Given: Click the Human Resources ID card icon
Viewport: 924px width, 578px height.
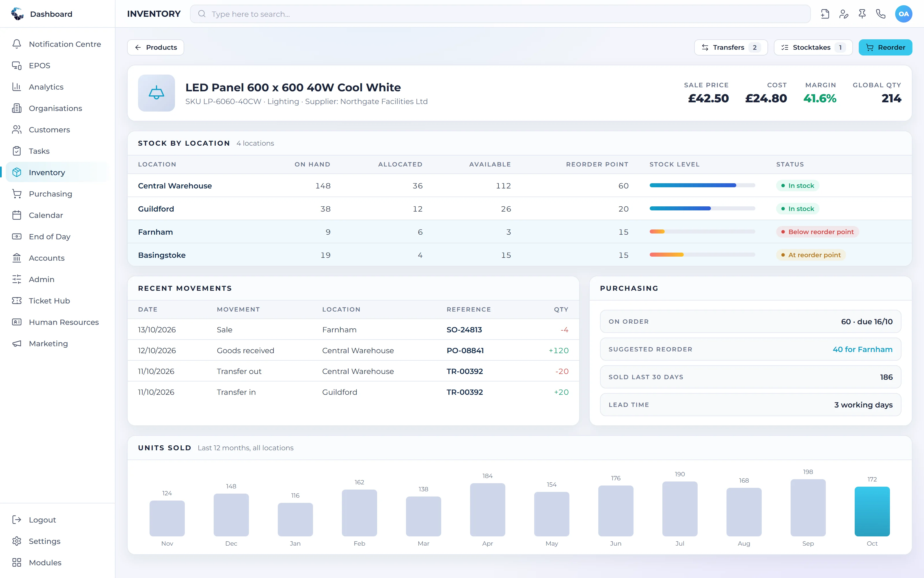Looking at the screenshot, I should [x=17, y=322].
